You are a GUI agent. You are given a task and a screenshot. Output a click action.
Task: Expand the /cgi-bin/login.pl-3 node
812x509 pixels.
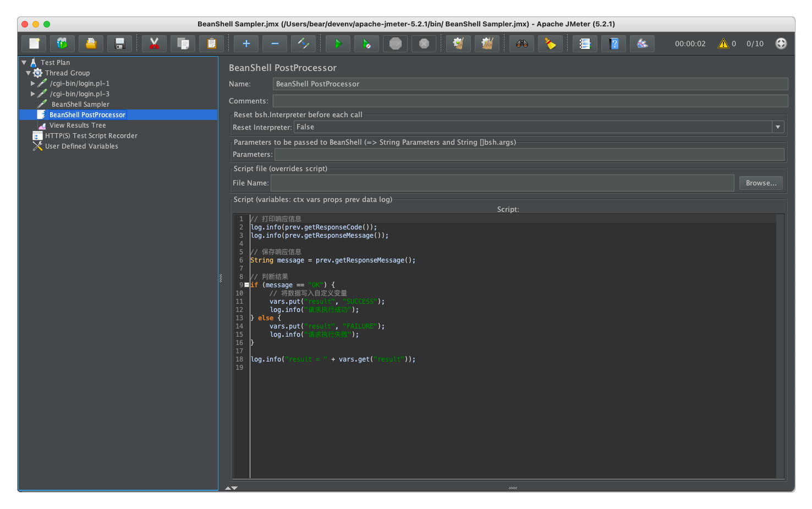33,94
